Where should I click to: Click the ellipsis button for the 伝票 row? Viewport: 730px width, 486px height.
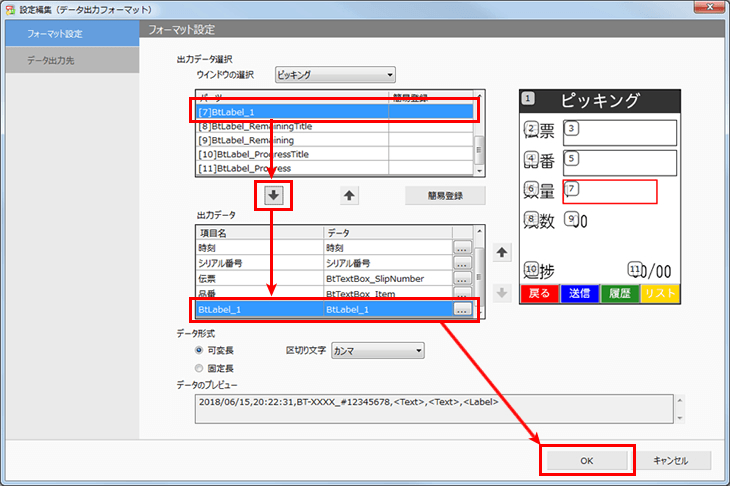click(461, 278)
